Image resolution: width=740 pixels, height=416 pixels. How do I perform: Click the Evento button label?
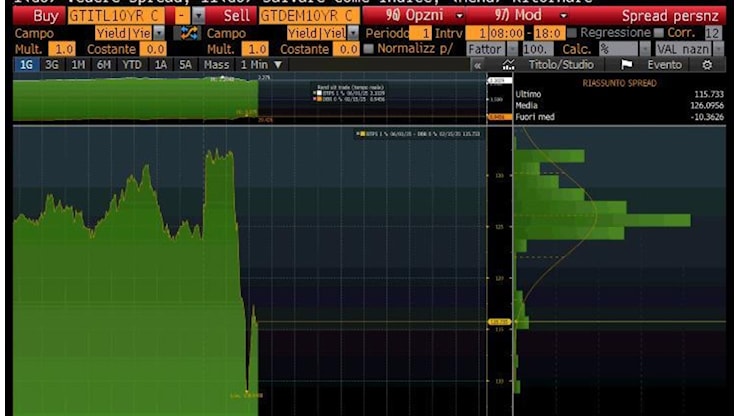[664, 65]
